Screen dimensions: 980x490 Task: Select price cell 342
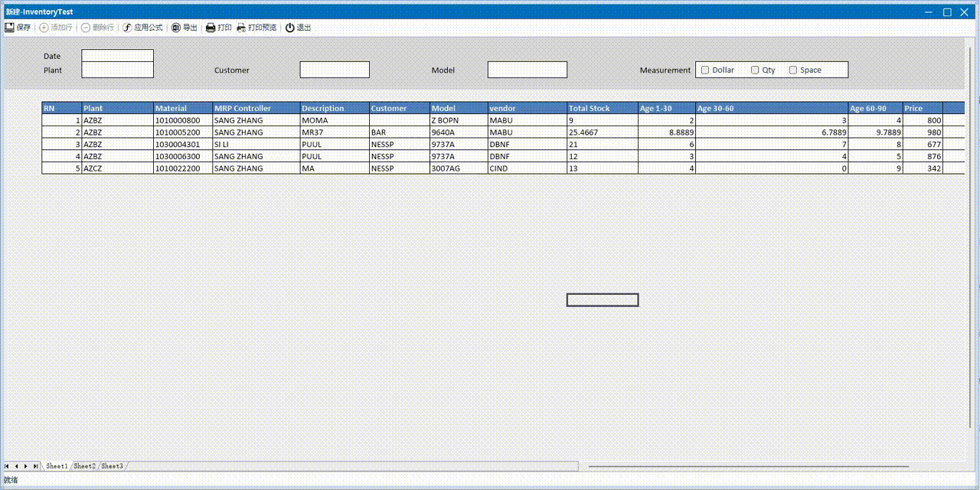point(923,168)
